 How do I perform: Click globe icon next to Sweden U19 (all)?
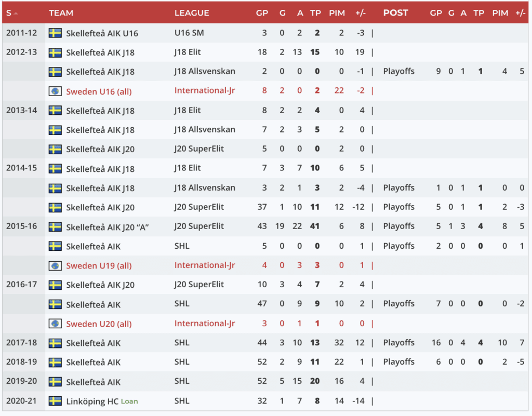[55, 266]
